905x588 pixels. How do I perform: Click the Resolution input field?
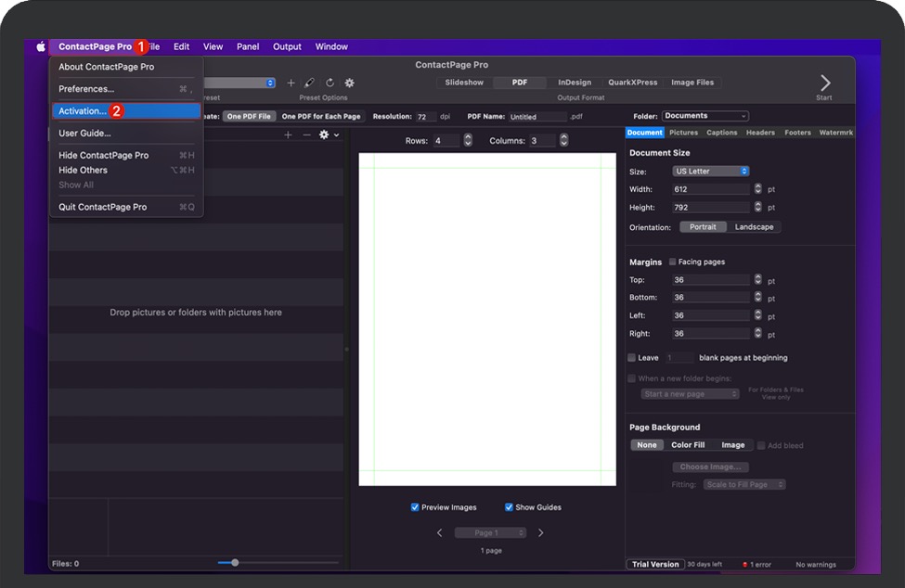(426, 117)
